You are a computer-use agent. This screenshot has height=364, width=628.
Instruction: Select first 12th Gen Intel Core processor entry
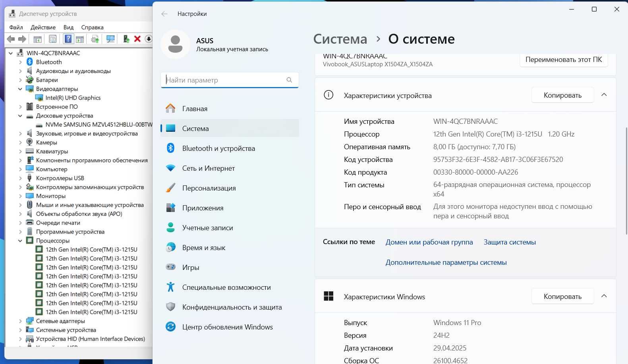[x=91, y=250]
